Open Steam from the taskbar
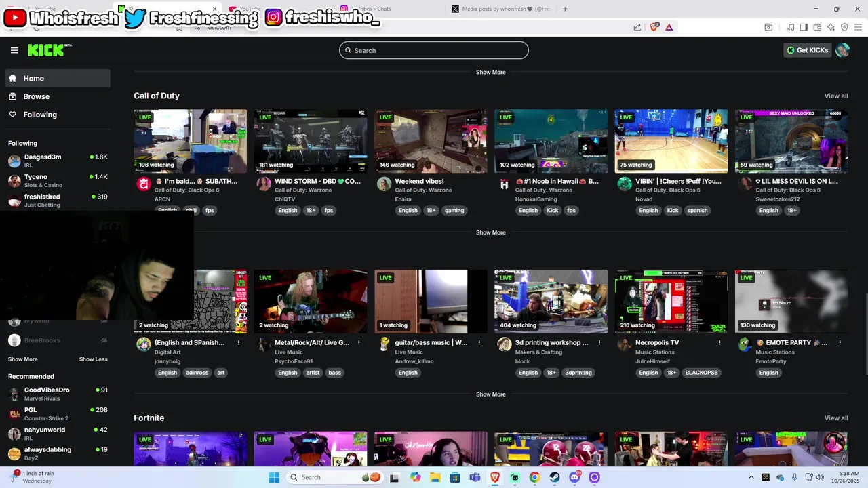Viewport: 868px width, 488px height. coord(554,477)
